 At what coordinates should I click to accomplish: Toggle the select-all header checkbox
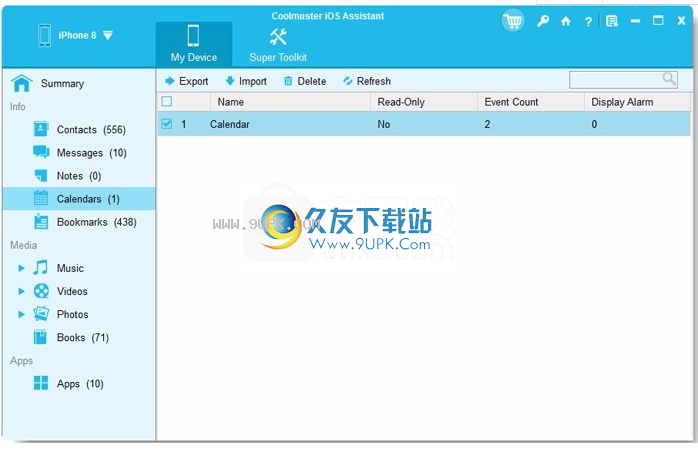point(167,101)
